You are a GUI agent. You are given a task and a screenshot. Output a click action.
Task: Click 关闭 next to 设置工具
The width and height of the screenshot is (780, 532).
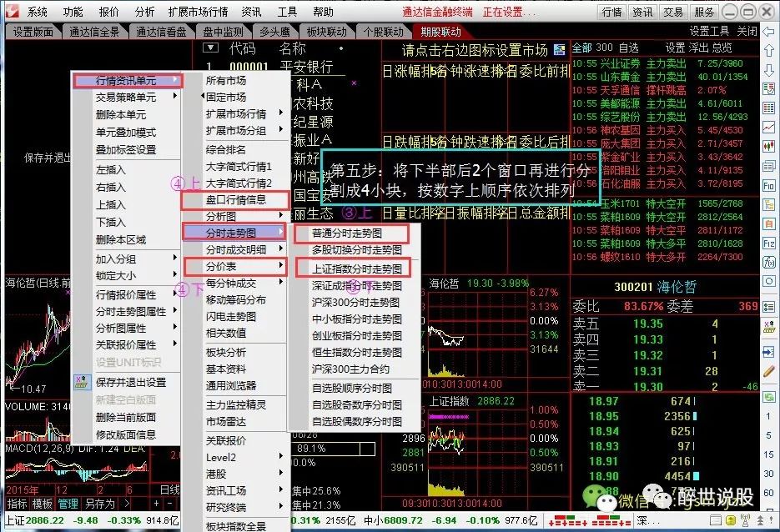(747, 32)
